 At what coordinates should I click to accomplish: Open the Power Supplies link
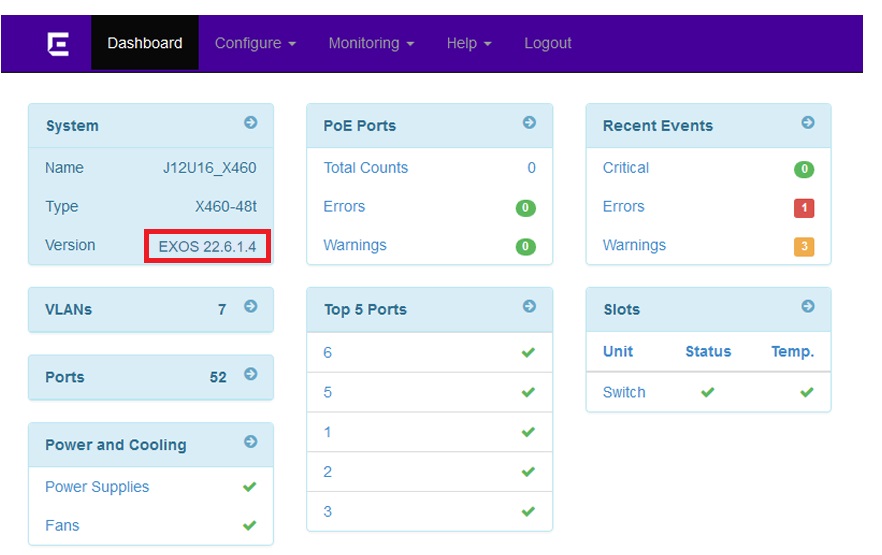pos(97,487)
